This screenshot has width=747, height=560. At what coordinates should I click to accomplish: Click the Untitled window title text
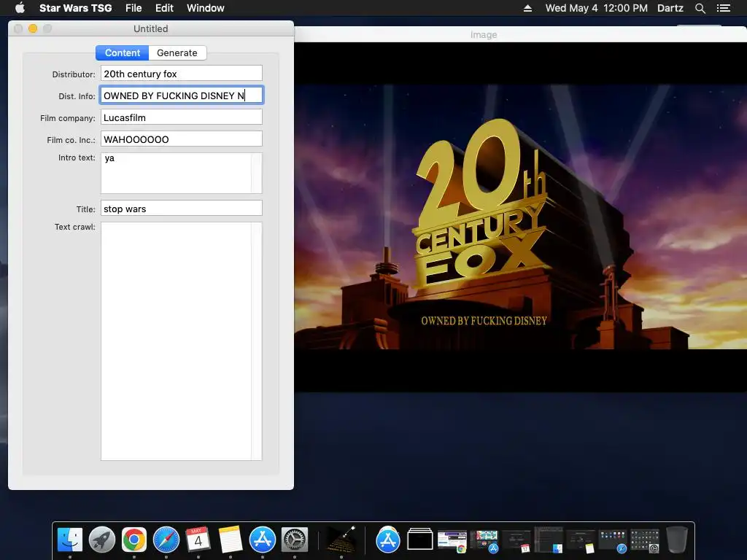click(150, 28)
